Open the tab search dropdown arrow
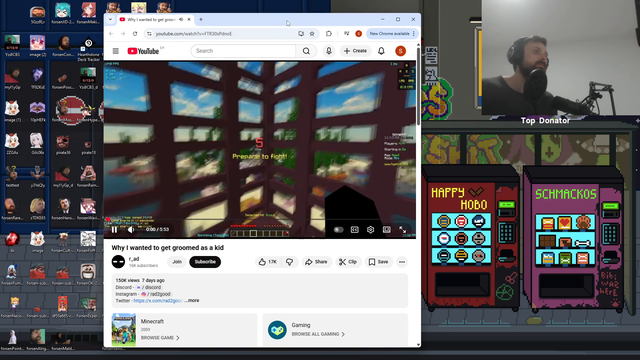This screenshot has height=360, width=640. coord(110,19)
